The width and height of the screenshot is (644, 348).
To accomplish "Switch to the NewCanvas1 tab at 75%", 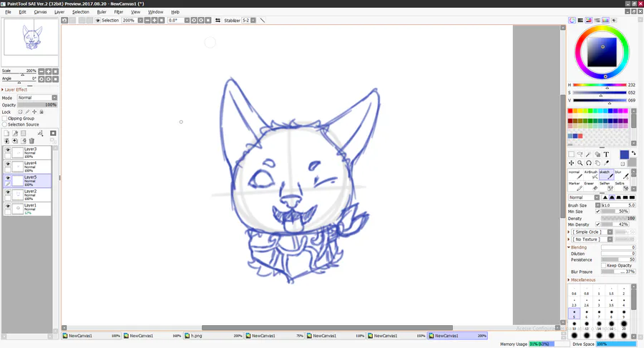I will pyautogui.click(x=274, y=336).
